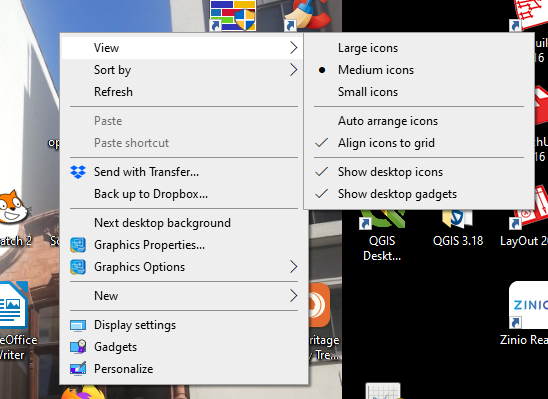Click the Display settings monitor icon

(x=78, y=325)
